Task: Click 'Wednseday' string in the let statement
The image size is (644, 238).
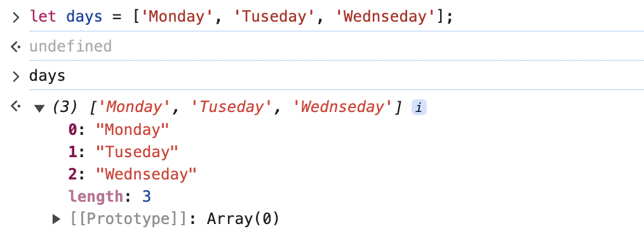Action: (386, 17)
